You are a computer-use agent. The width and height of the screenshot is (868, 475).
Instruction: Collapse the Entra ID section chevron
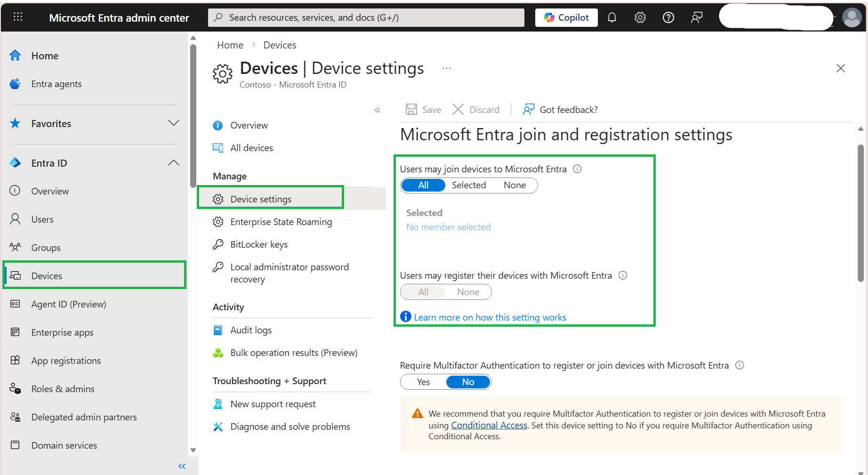pyautogui.click(x=174, y=163)
